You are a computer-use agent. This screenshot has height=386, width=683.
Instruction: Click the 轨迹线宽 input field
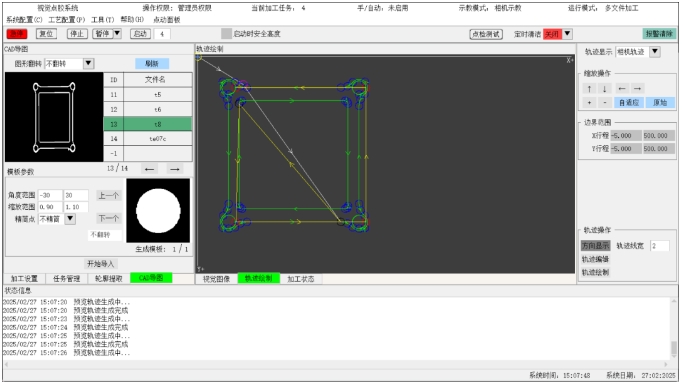coord(659,246)
